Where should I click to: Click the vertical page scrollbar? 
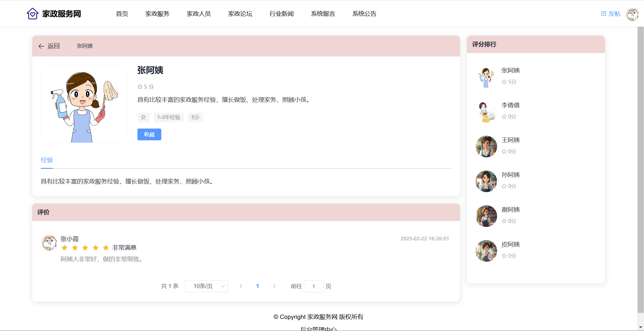click(x=641, y=170)
